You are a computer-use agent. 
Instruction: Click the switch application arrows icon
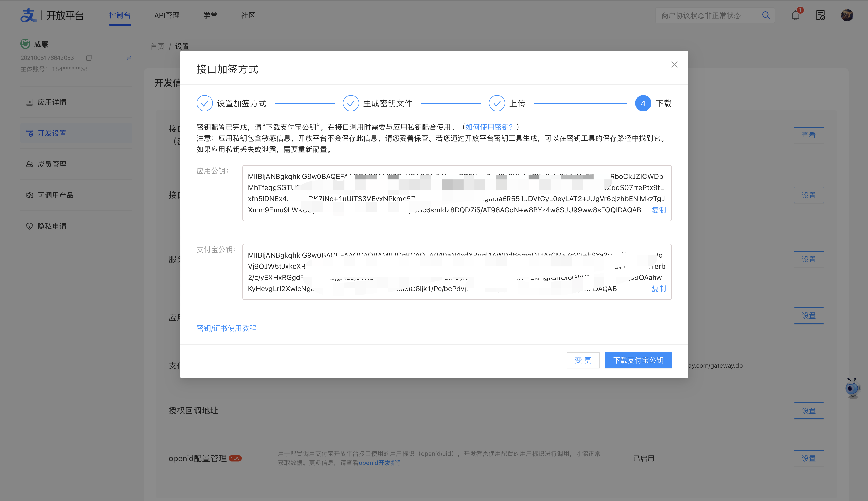click(x=129, y=58)
